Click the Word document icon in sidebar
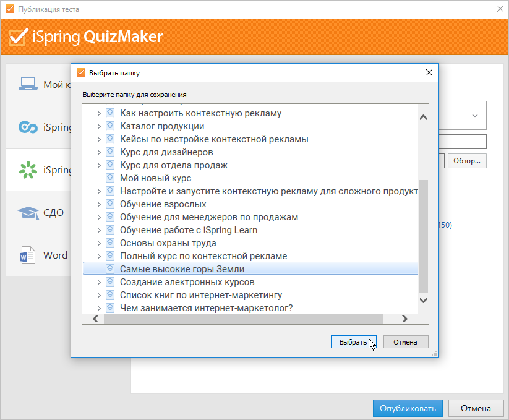The image size is (509, 420). (27, 255)
